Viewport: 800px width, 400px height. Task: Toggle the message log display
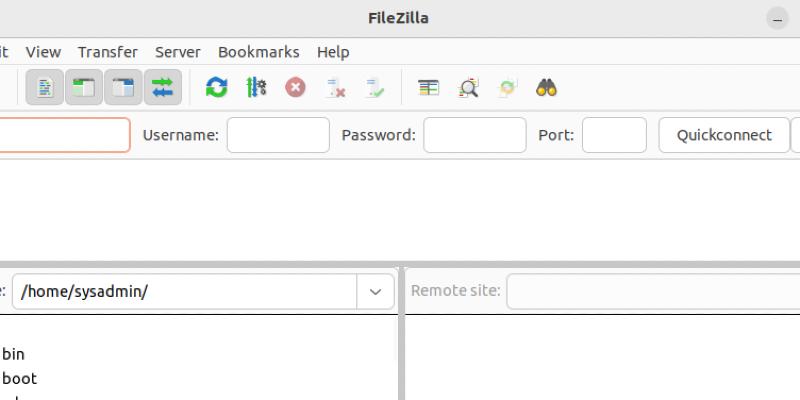pyautogui.click(x=44, y=88)
